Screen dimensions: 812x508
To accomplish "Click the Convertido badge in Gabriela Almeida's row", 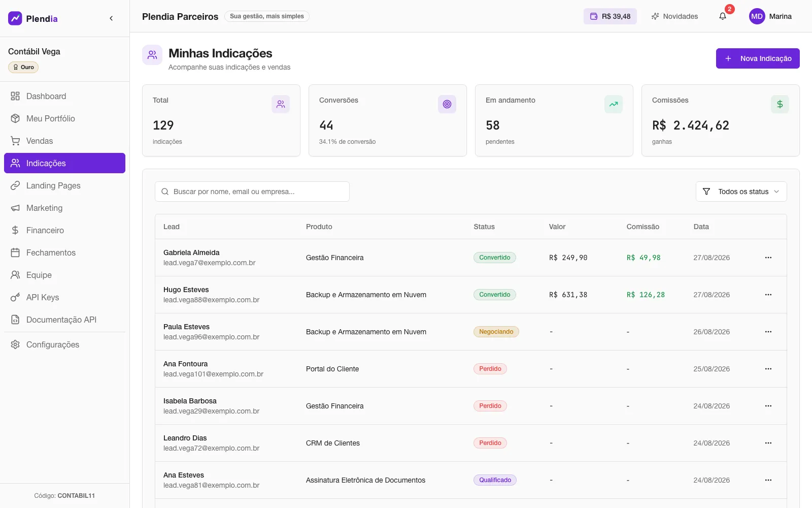I will (x=495, y=258).
